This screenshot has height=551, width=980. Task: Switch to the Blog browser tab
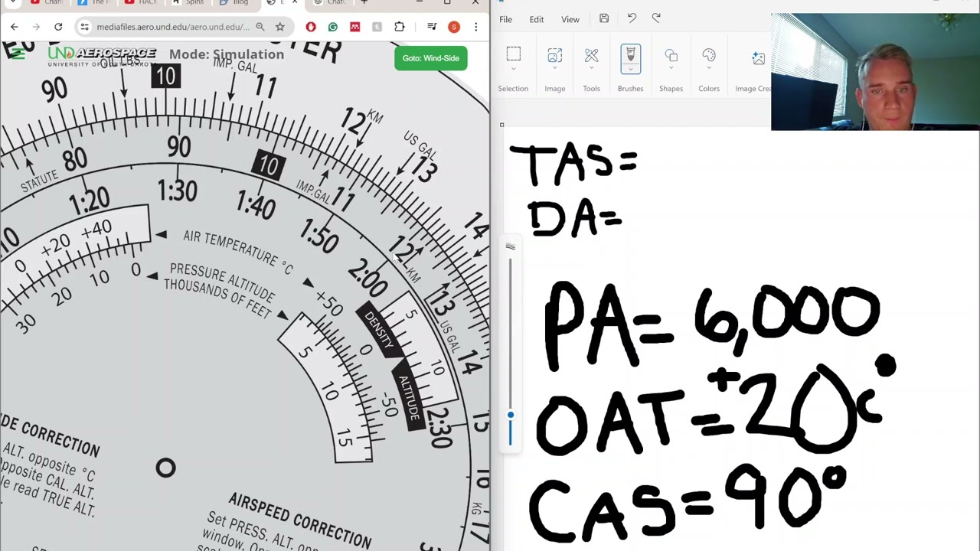click(234, 2)
